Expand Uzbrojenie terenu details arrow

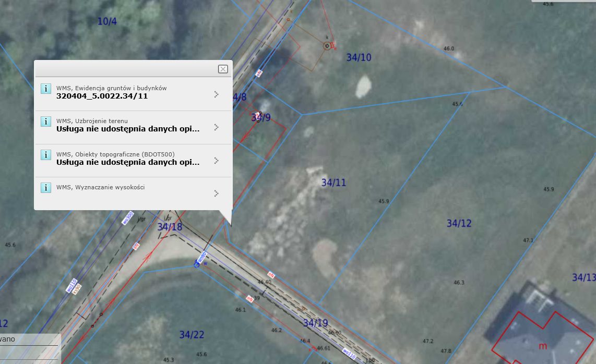[216, 127]
